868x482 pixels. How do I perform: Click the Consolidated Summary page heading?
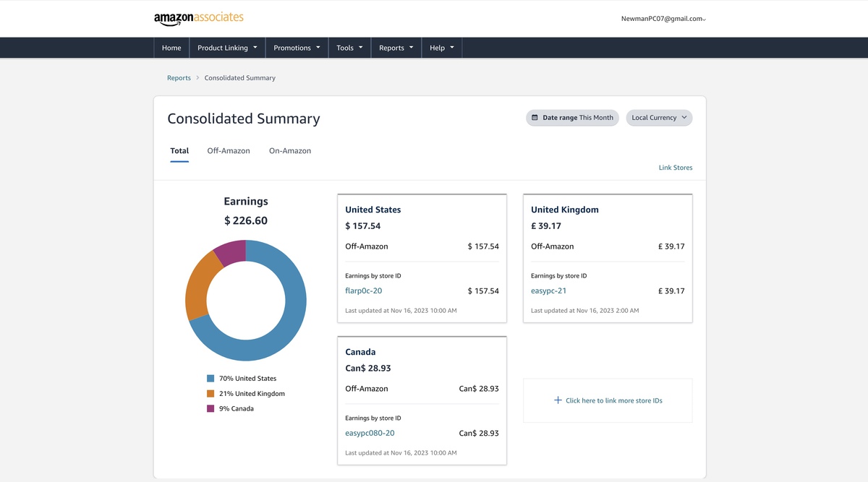(244, 119)
